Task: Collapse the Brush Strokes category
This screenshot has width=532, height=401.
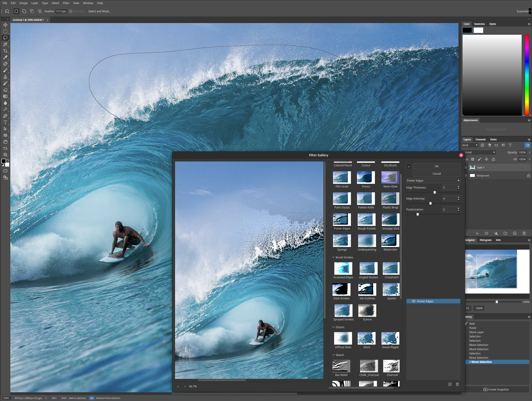Action: pos(333,257)
